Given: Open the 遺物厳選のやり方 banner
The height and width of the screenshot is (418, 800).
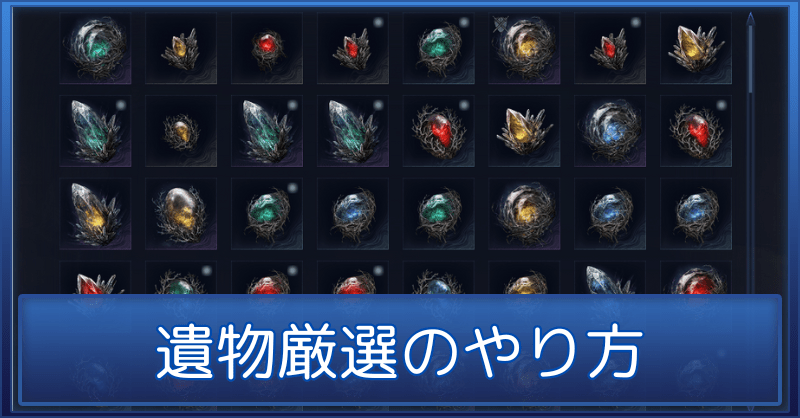Looking at the screenshot, I should coord(400,350).
